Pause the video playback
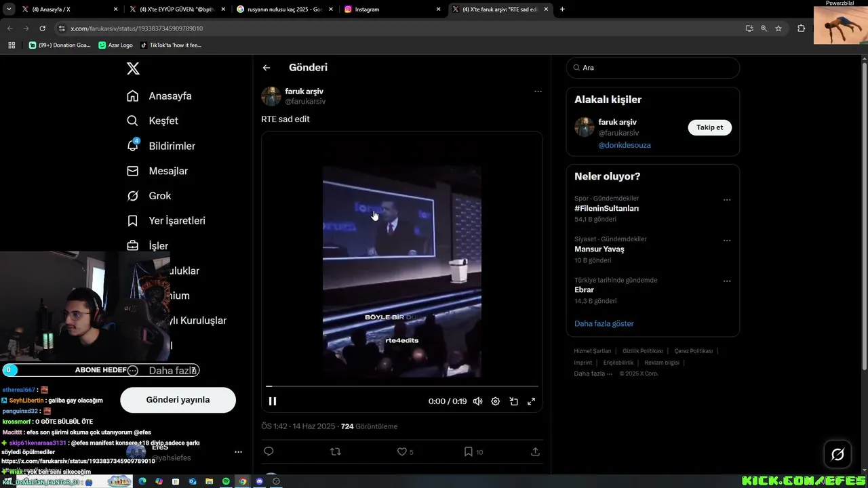 coord(273,401)
